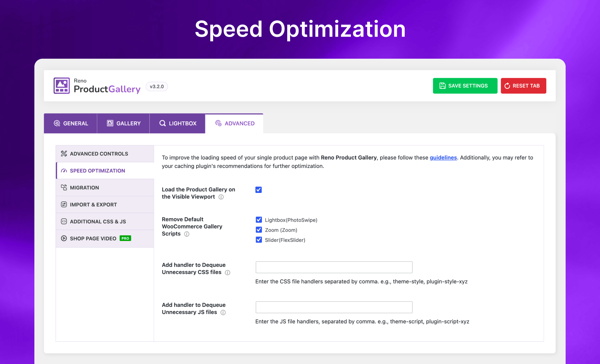
Task: Open info tooltip for WooCommerce Gallery Scripts
Action: (x=187, y=234)
